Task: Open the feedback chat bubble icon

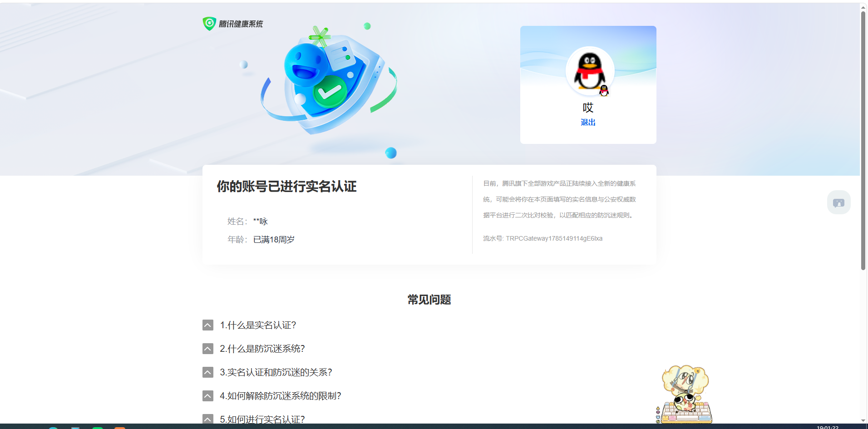Action: [838, 202]
